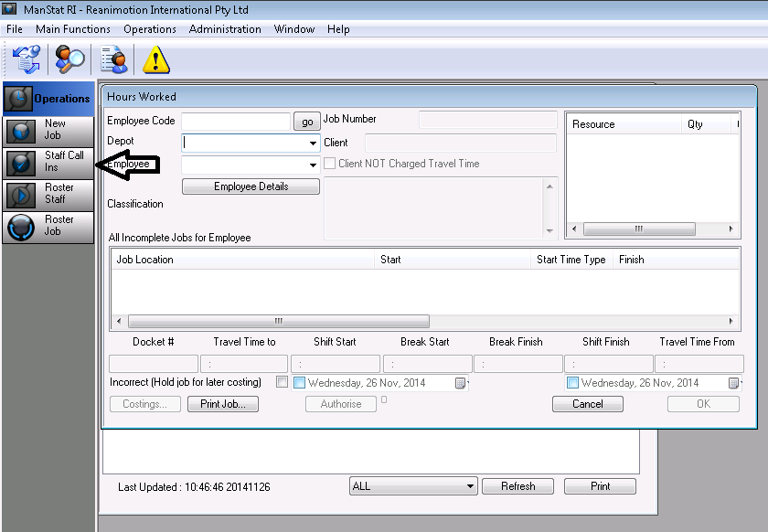The height and width of the screenshot is (532, 768).
Task: Click jobs list scrollbar left arrow
Action: click(119, 322)
